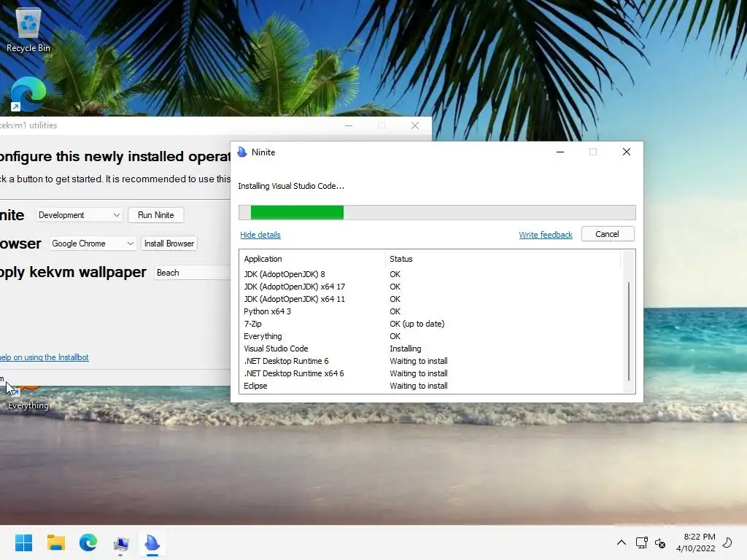Image resolution: width=747 pixels, height=560 pixels.
Task: Click the muted volume tray icon
Action: point(660,542)
